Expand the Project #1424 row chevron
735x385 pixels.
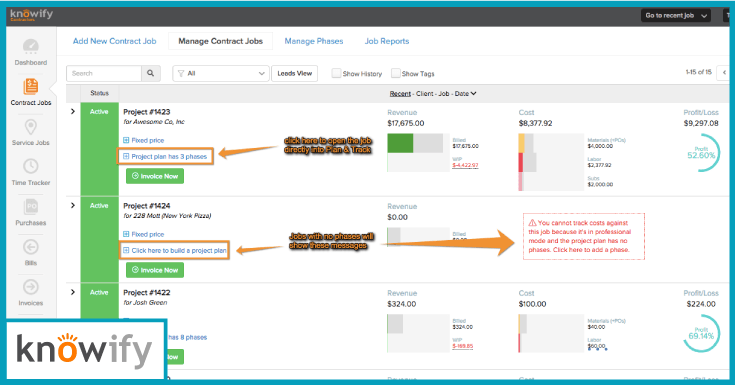coord(73,205)
